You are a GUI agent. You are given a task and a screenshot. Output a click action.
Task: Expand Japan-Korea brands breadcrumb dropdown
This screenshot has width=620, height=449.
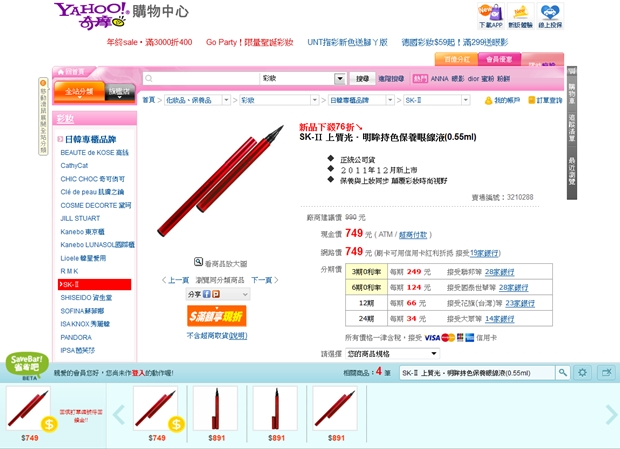pos(390,100)
